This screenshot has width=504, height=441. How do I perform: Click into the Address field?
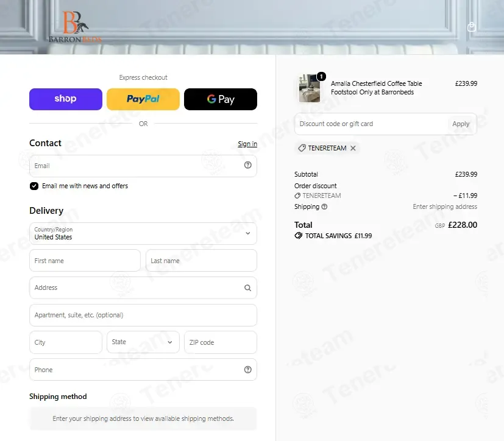click(143, 288)
